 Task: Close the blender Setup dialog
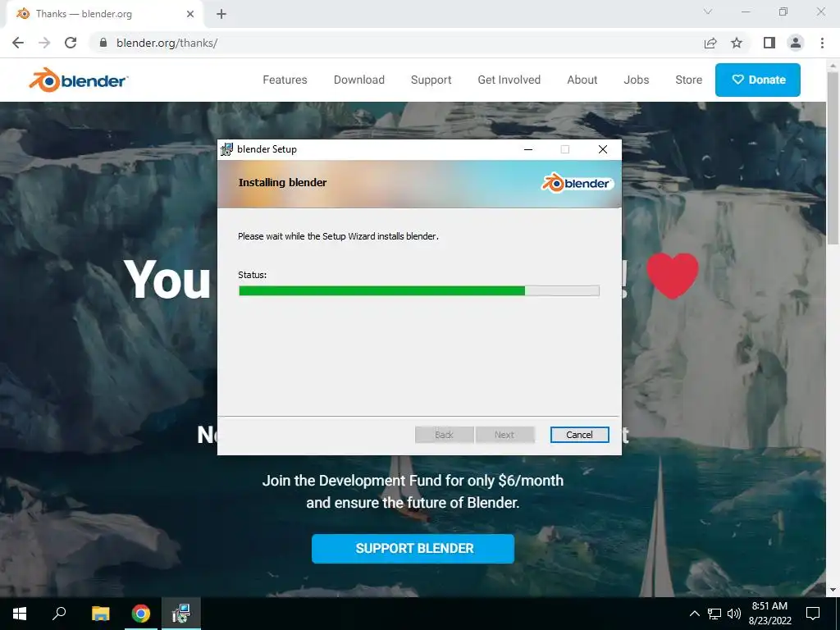(603, 149)
